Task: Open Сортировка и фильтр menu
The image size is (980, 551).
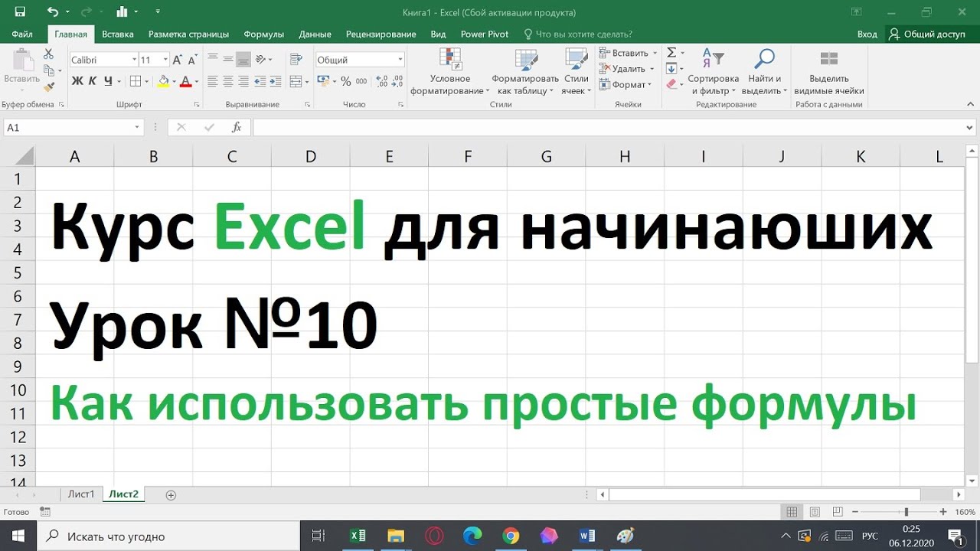Action: pyautogui.click(x=713, y=71)
